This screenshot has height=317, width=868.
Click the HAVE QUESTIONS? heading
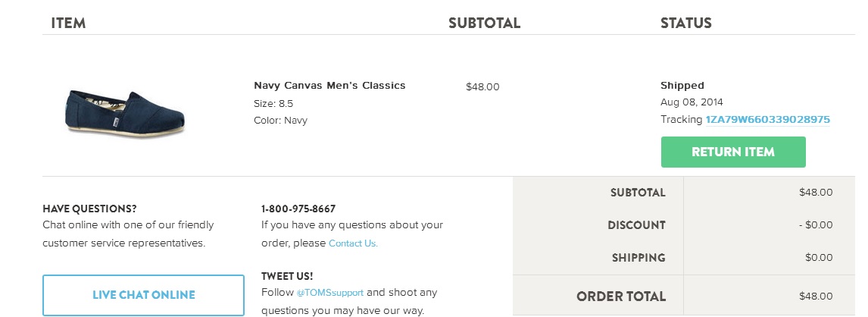click(x=89, y=209)
